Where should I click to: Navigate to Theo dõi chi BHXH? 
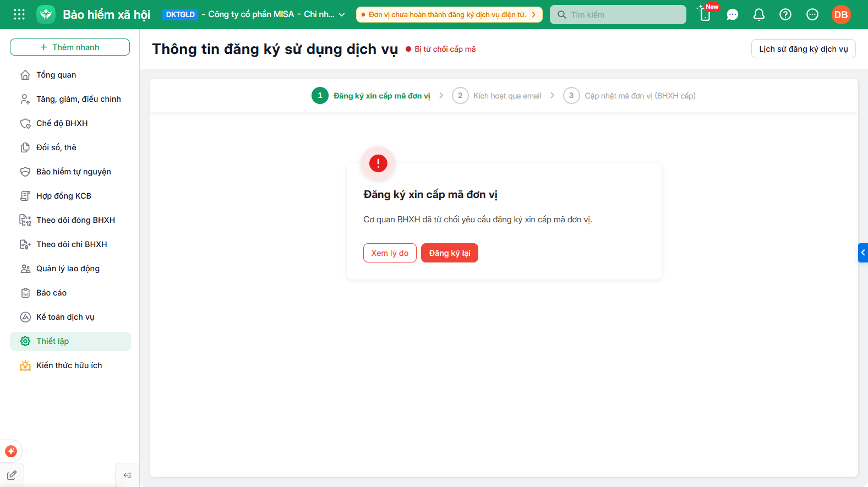70,244
